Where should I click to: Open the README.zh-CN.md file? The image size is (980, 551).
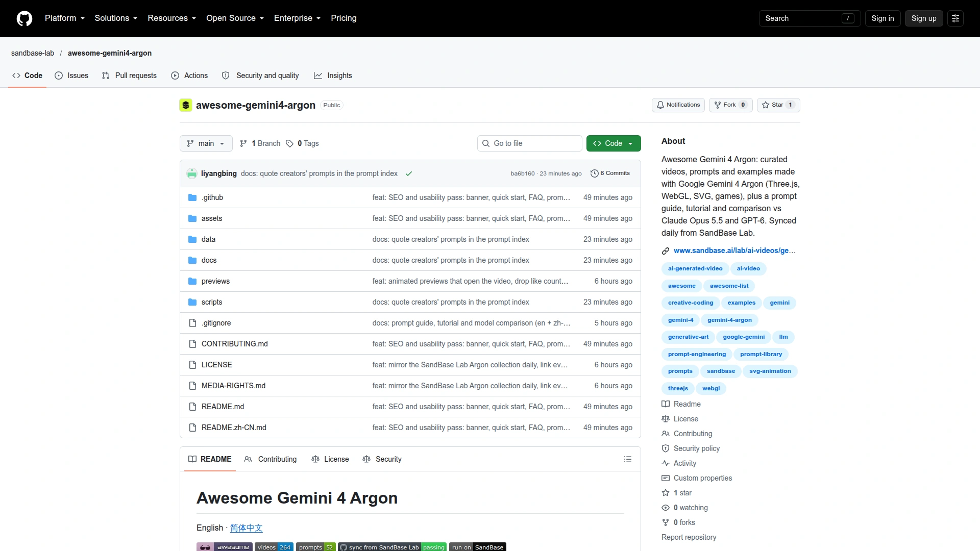click(x=234, y=428)
